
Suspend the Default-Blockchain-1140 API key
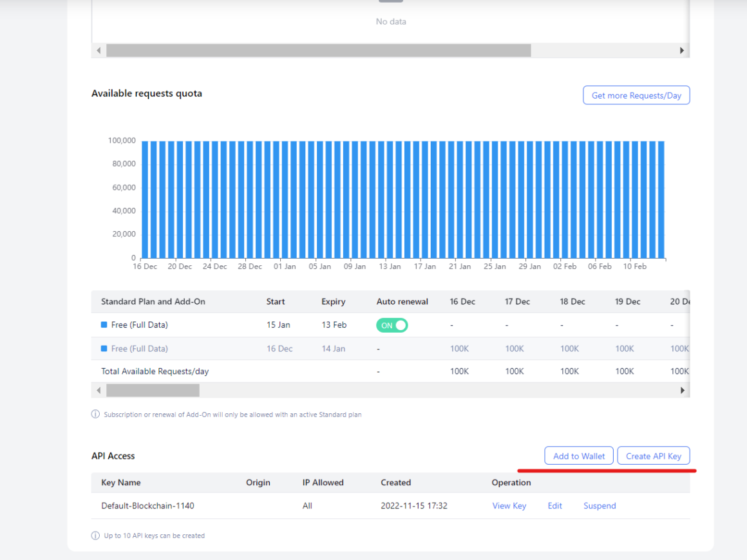tap(600, 506)
